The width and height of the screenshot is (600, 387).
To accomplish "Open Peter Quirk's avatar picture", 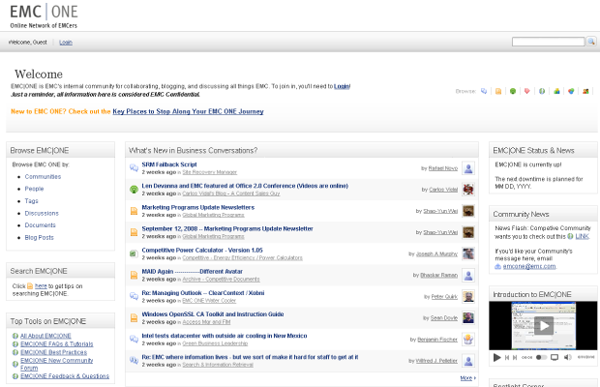I will tap(468, 296).
